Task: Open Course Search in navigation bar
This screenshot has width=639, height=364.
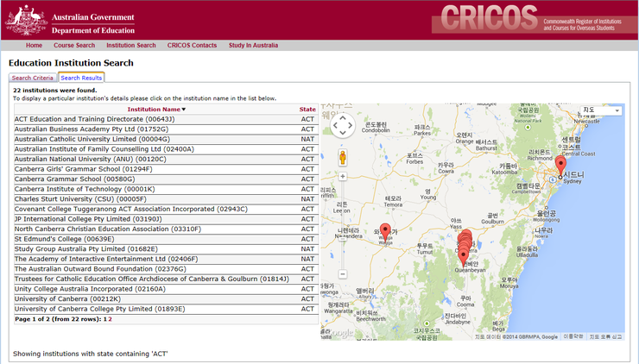Action: click(74, 45)
